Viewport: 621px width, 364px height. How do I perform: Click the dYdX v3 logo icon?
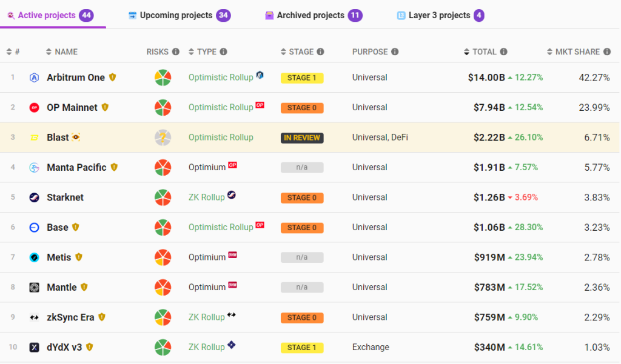[35, 348]
